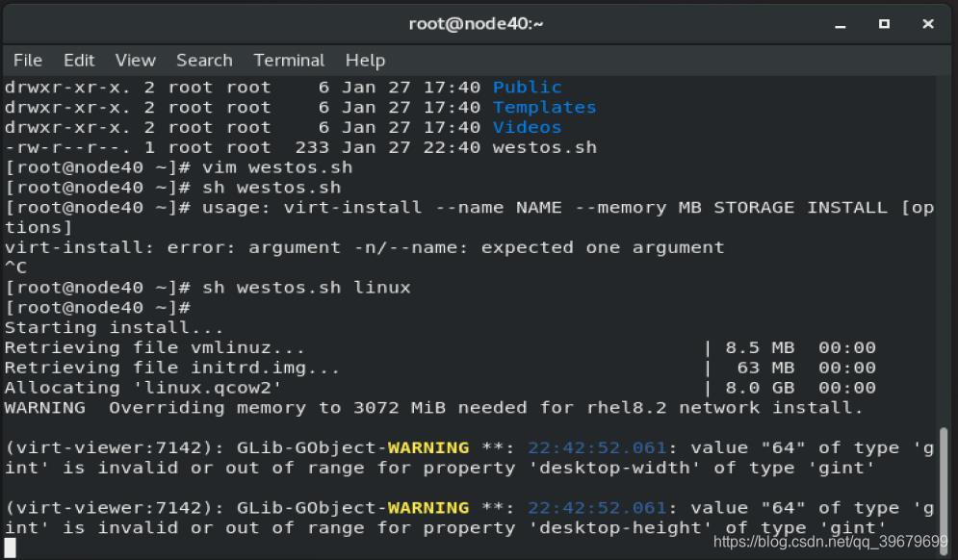Click 'Retrieving file vmlinuz...' text

point(155,348)
